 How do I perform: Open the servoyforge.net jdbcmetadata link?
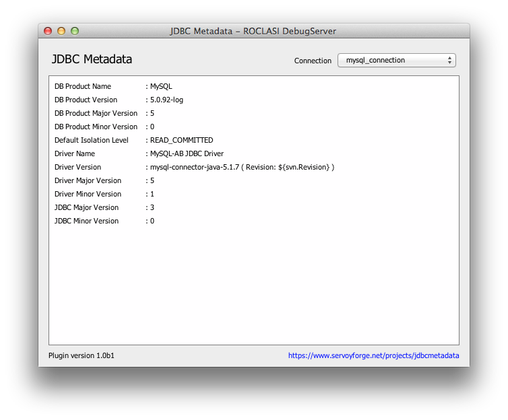point(373,355)
